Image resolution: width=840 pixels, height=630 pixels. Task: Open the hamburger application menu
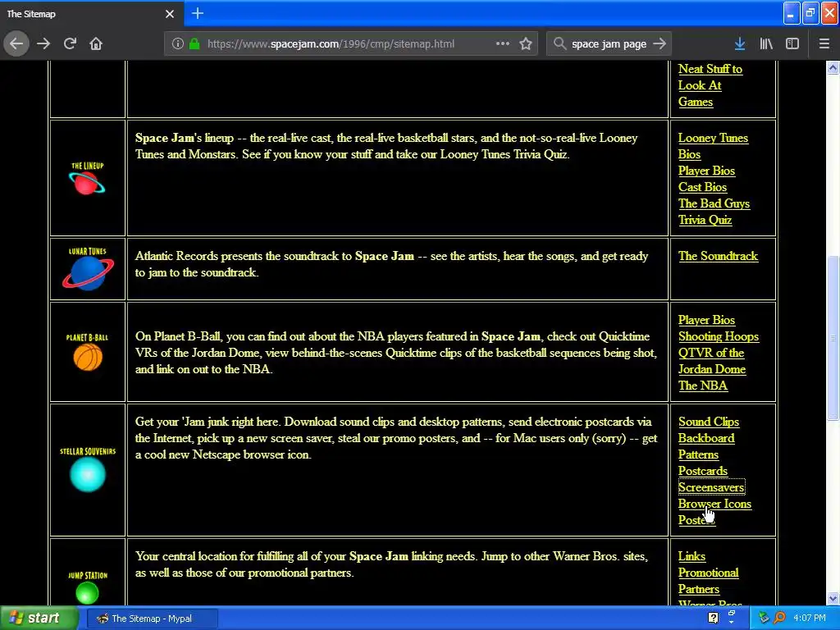pos(824,44)
